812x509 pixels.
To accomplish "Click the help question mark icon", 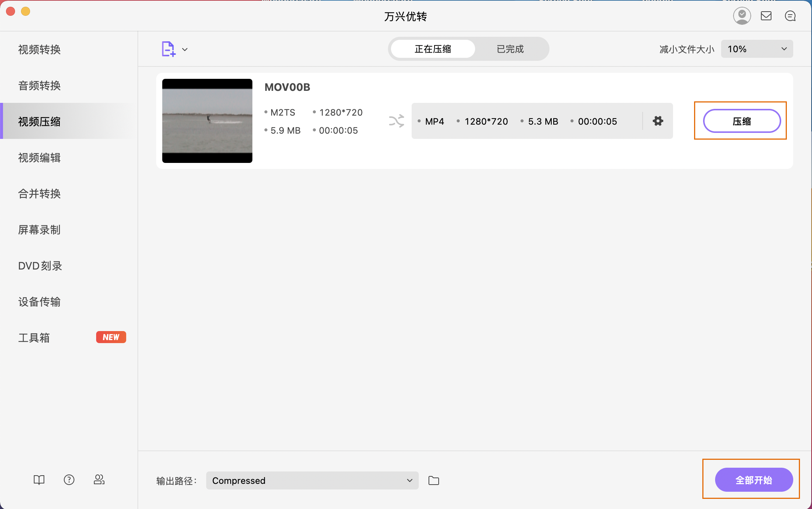I will 69,479.
